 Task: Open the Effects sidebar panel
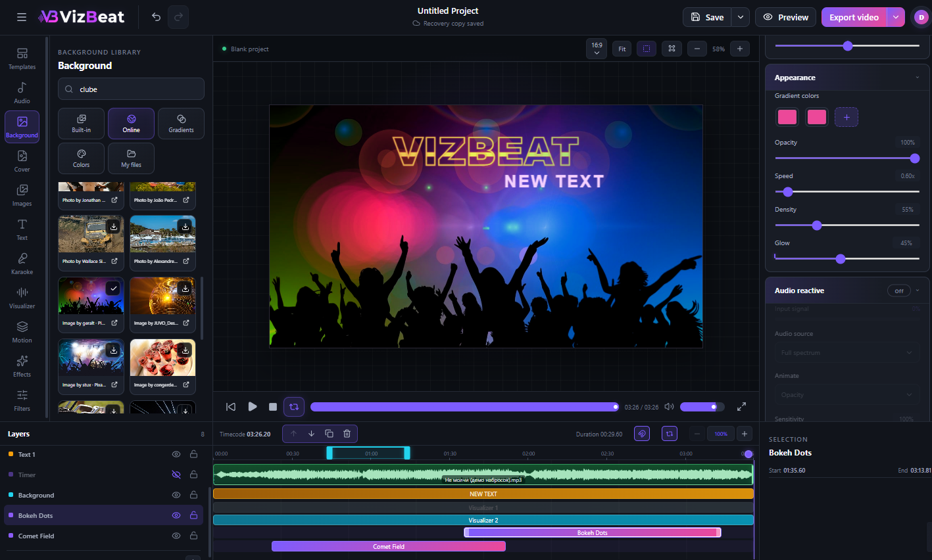22,366
